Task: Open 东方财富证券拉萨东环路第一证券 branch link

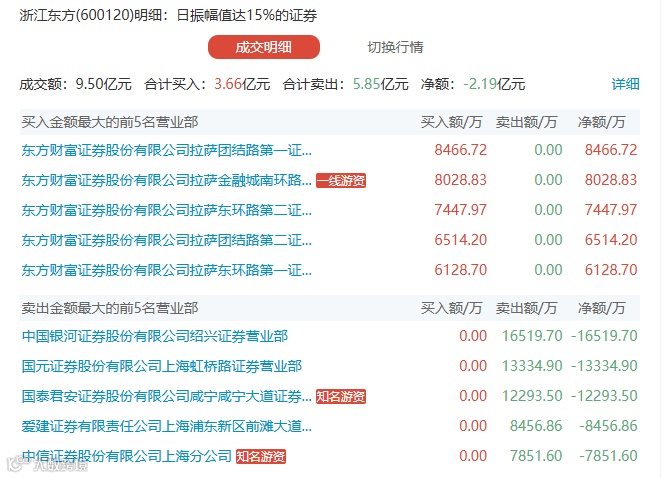Action: pos(167,270)
